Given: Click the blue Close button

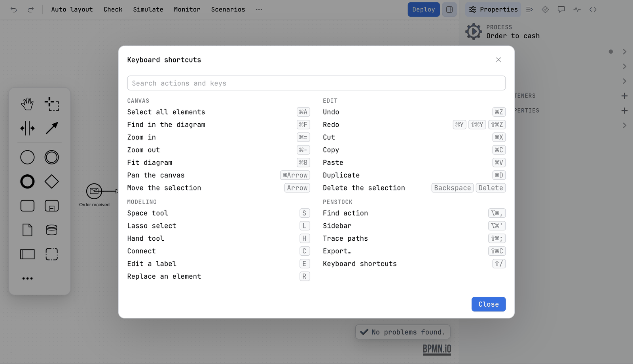Looking at the screenshot, I should [489, 304].
